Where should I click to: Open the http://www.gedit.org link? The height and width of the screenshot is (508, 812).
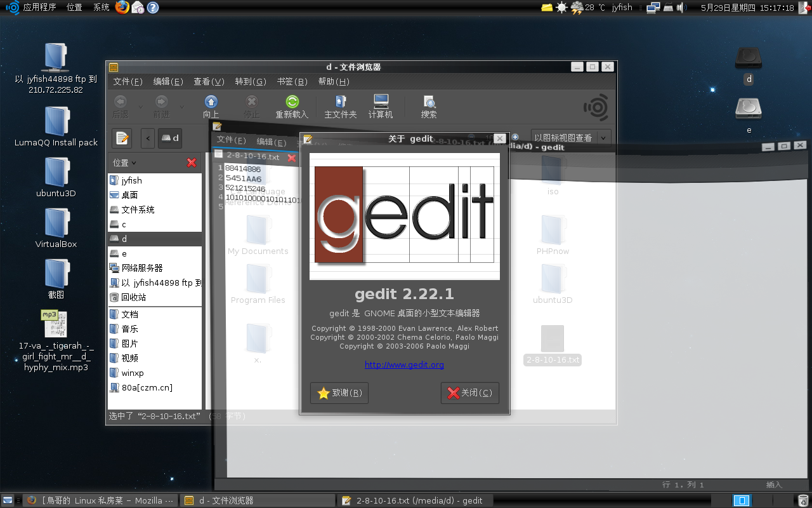pos(404,364)
